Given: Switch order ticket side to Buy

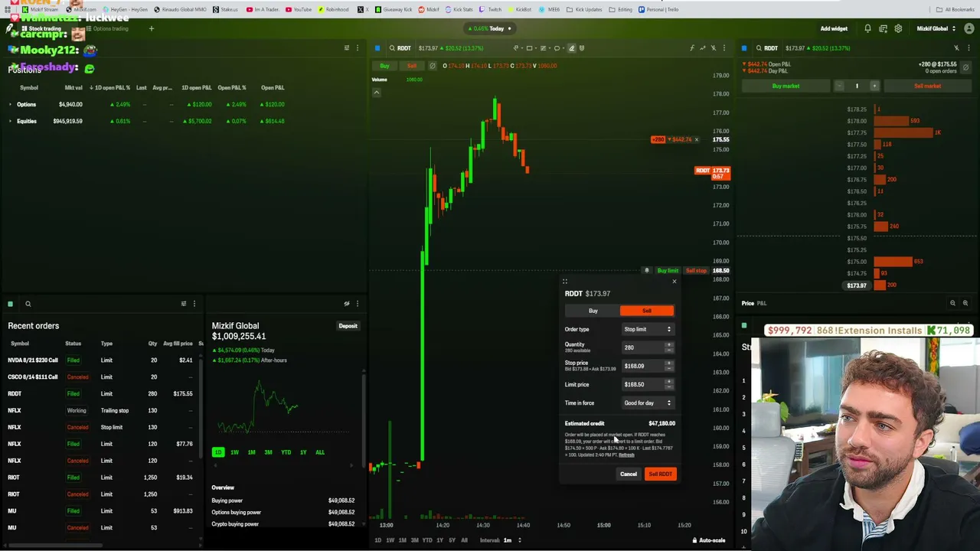Looking at the screenshot, I should click(593, 311).
